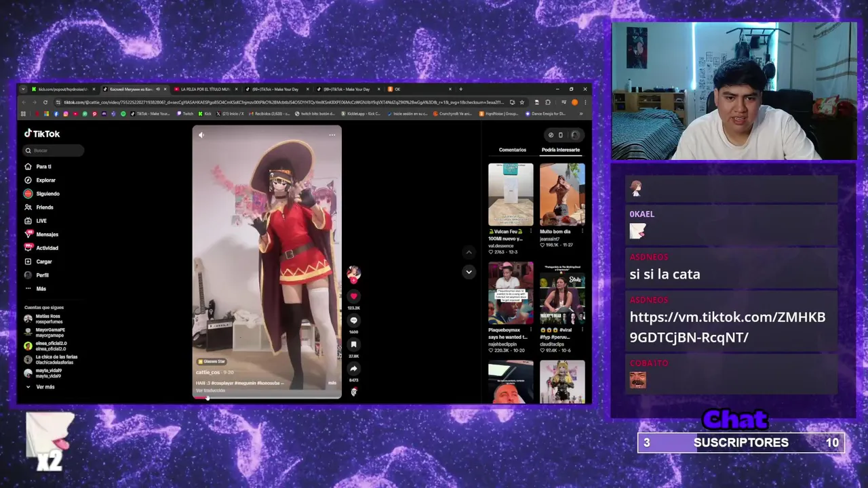868x488 pixels.
Task: Expand Ver más followed accounts
Action: point(40,387)
